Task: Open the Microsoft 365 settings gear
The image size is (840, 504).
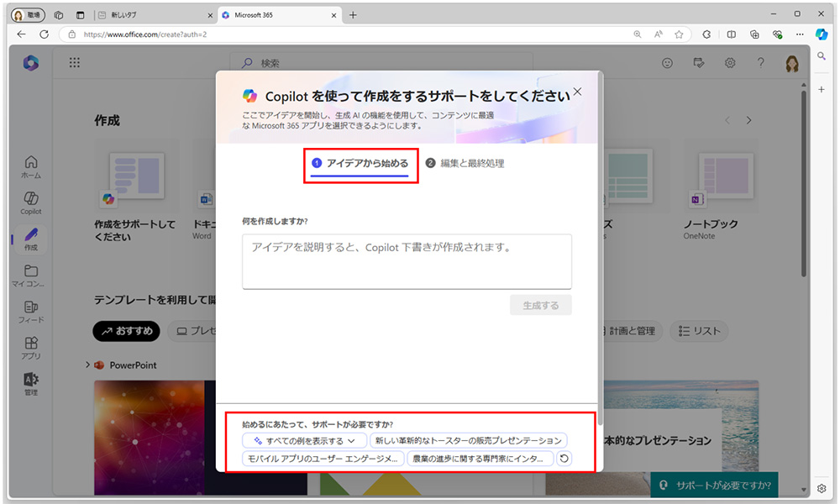Action: pos(730,63)
